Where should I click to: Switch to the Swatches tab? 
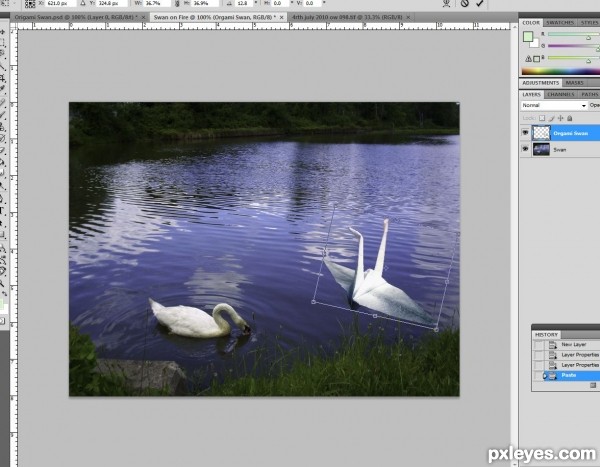560,23
